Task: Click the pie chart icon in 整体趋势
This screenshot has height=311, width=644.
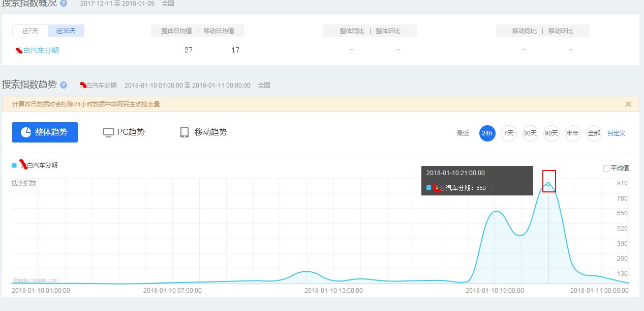Action: [26, 132]
